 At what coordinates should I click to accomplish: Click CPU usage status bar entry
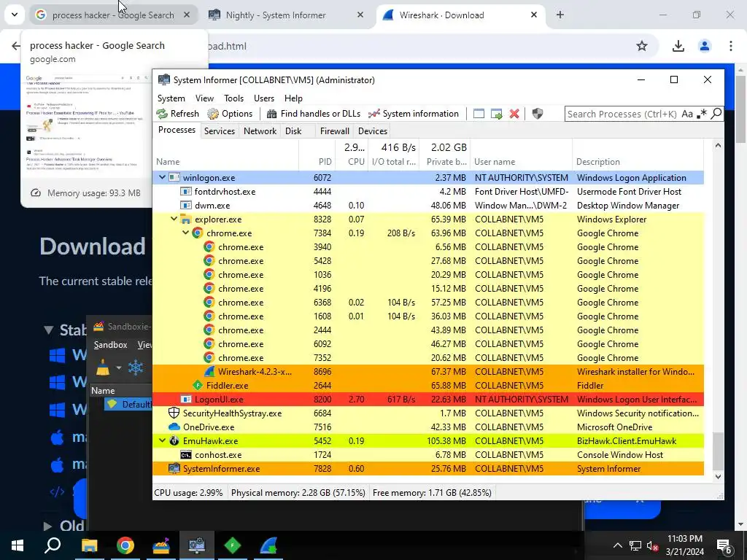pos(189,493)
